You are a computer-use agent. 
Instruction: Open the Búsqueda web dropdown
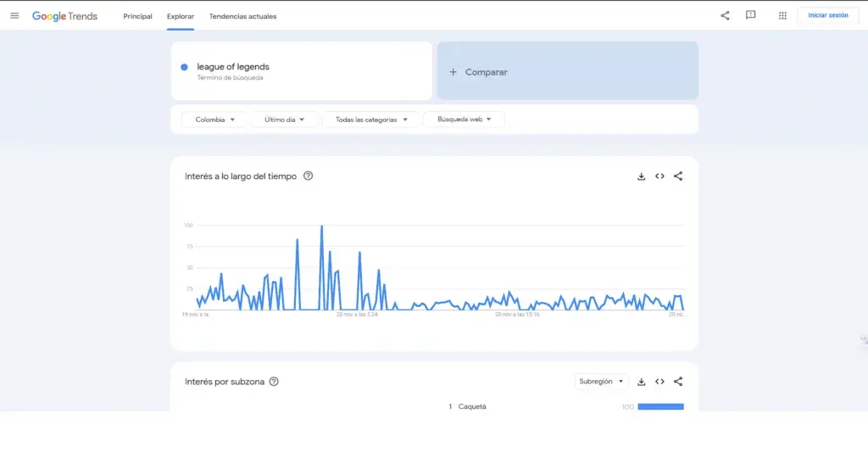pyautogui.click(x=464, y=119)
